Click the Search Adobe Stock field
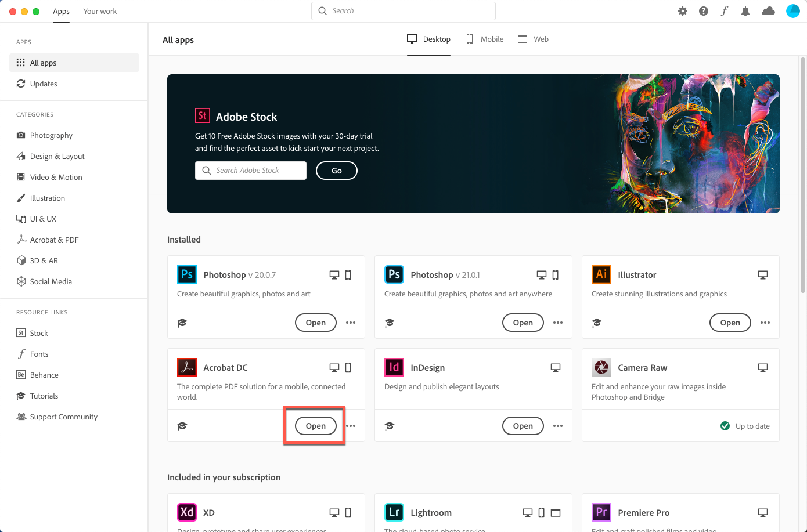This screenshot has height=532, width=807. pos(251,171)
